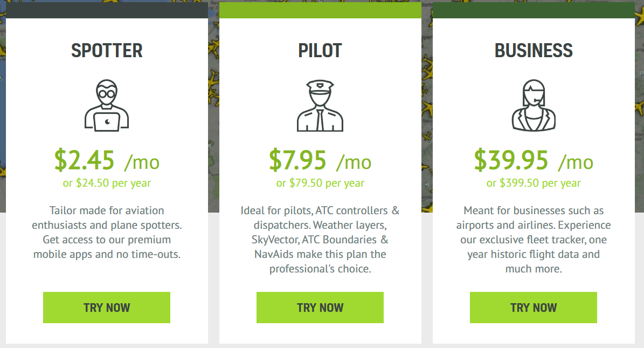This screenshot has width=644, height=348.
Task: Select the PILOT plan heading
Action: coord(320,51)
